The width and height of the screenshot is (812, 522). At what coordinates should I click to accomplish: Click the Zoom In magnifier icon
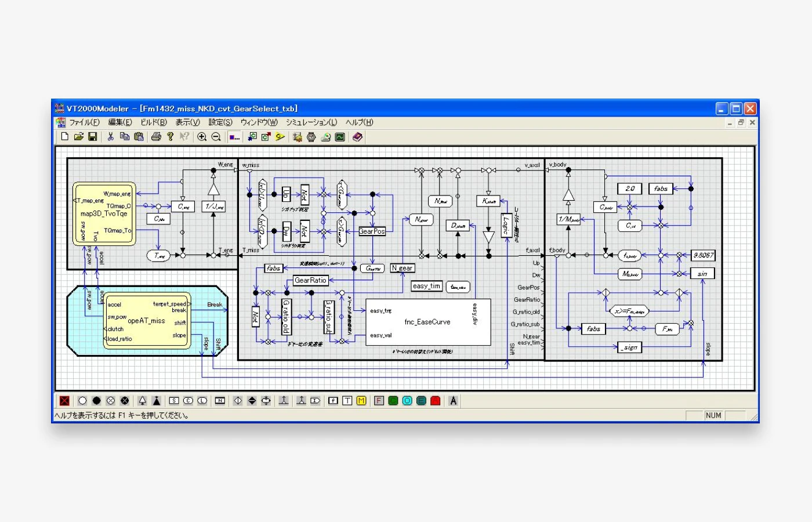pos(202,137)
